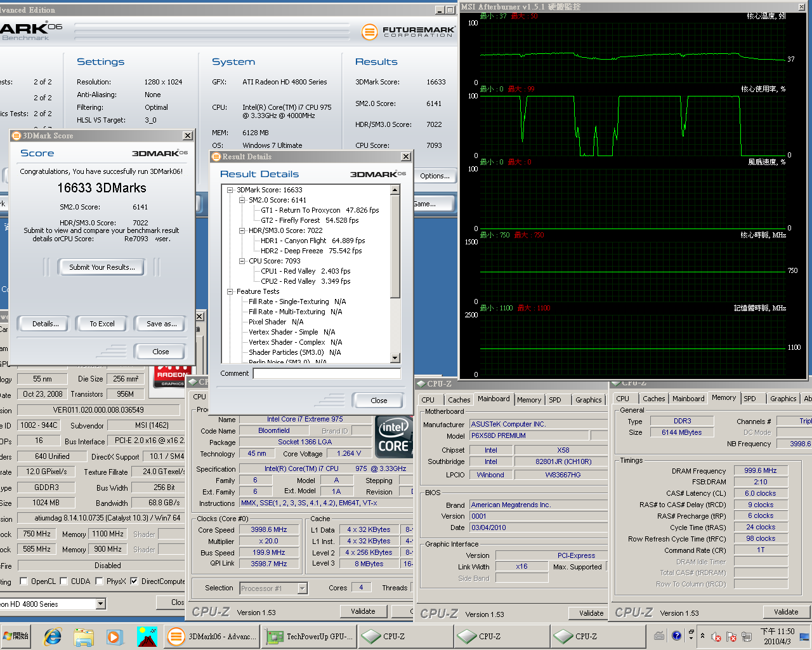Select CPU2 - Red Valley 3.349 fps row

(x=305, y=281)
